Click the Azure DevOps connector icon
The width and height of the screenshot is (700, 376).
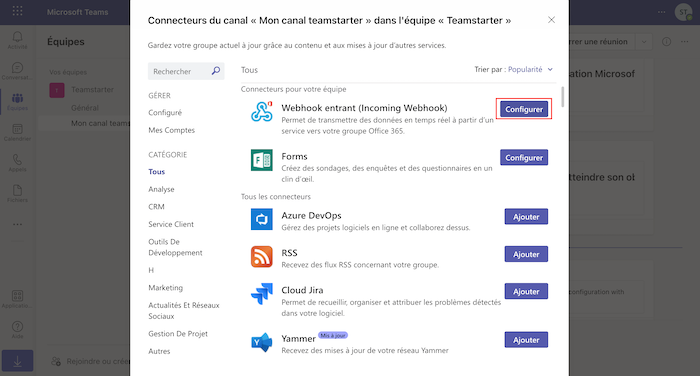[262, 219]
